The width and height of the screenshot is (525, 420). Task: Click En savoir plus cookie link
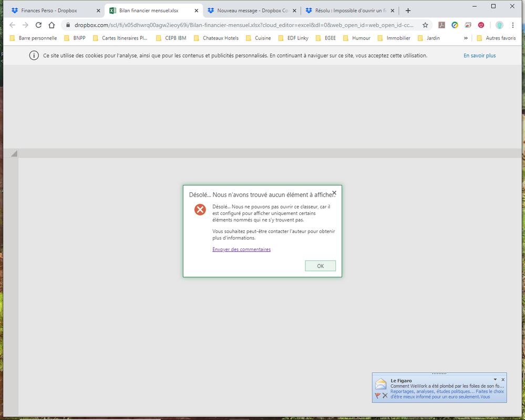click(x=479, y=56)
